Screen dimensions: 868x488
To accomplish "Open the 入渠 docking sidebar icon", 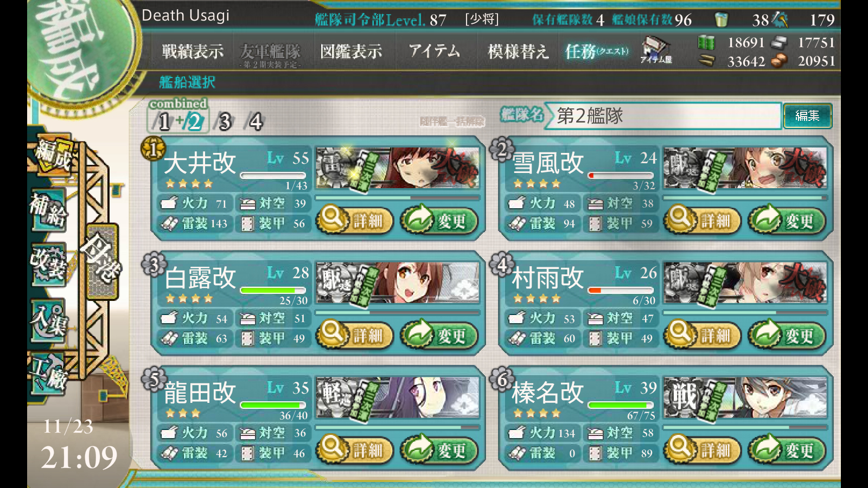I will 48,320.
